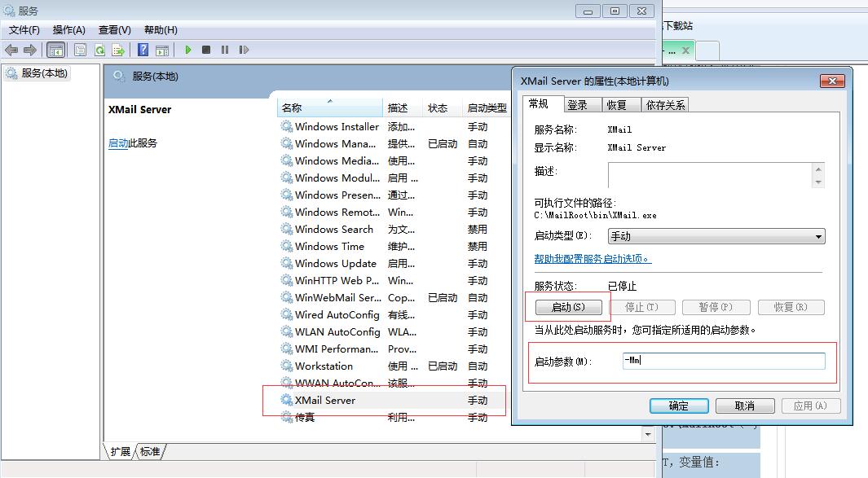Open the 查看(V) menu
Viewport: 868px width, 478px height.
click(x=115, y=30)
